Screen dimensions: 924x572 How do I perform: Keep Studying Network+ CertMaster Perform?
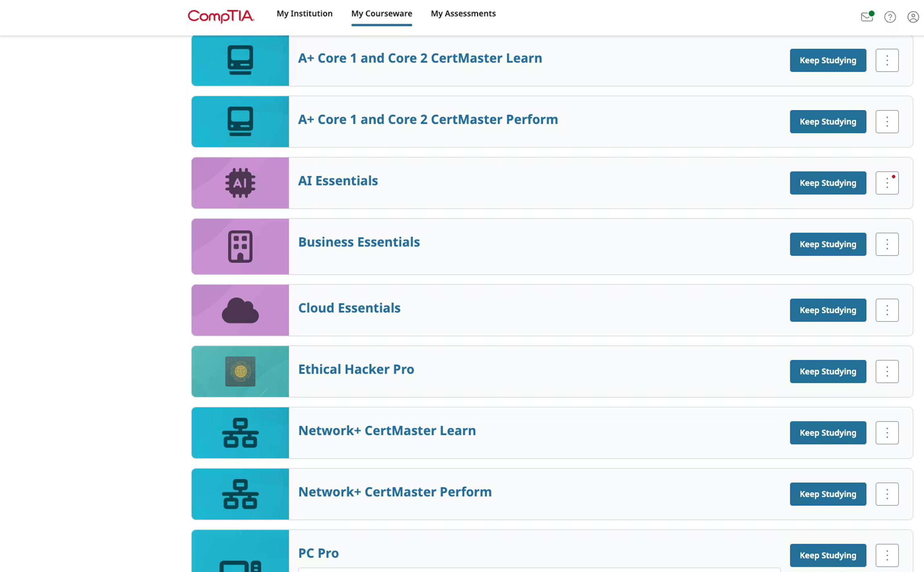pos(828,494)
